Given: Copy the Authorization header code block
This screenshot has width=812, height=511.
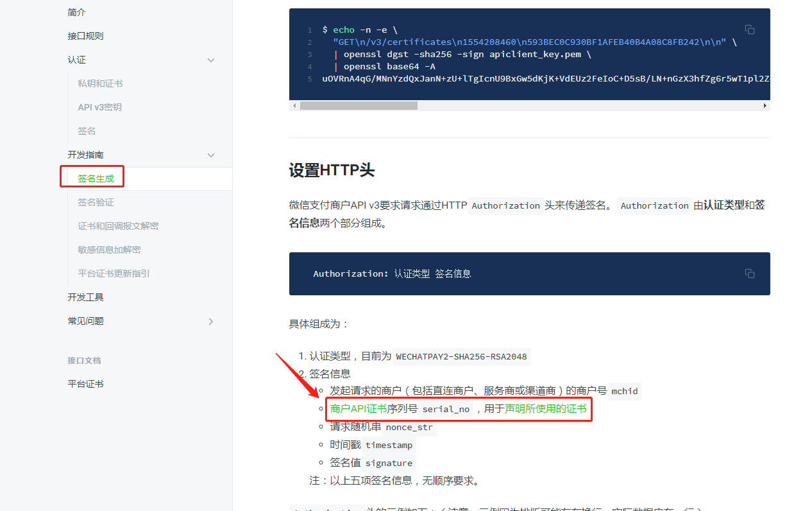Looking at the screenshot, I should coord(749,273).
